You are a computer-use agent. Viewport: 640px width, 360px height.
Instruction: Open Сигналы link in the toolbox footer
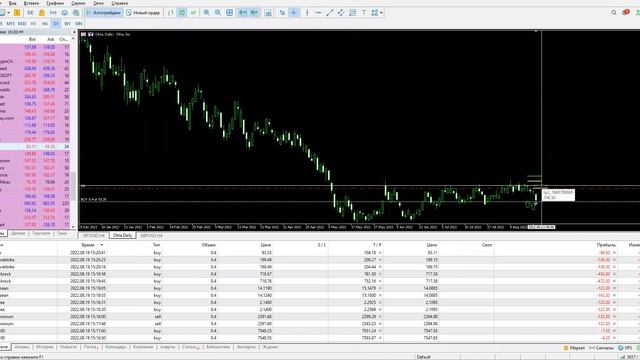tap(601, 348)
